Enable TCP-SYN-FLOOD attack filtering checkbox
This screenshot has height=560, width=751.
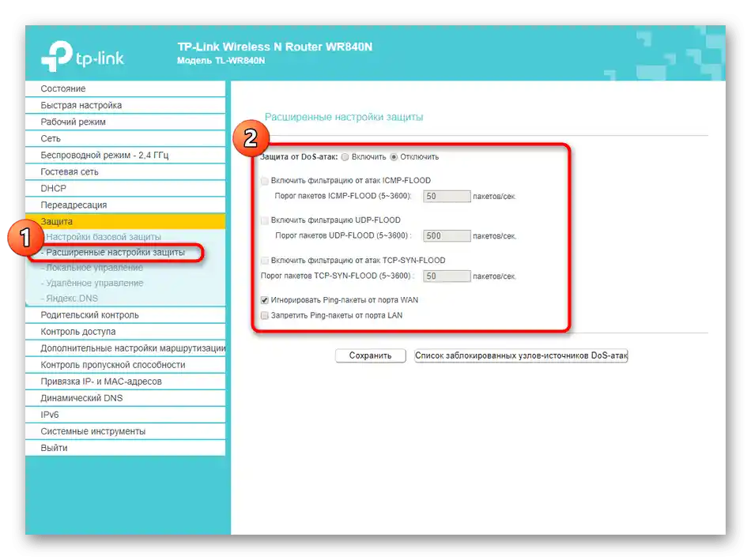point(264,261)
